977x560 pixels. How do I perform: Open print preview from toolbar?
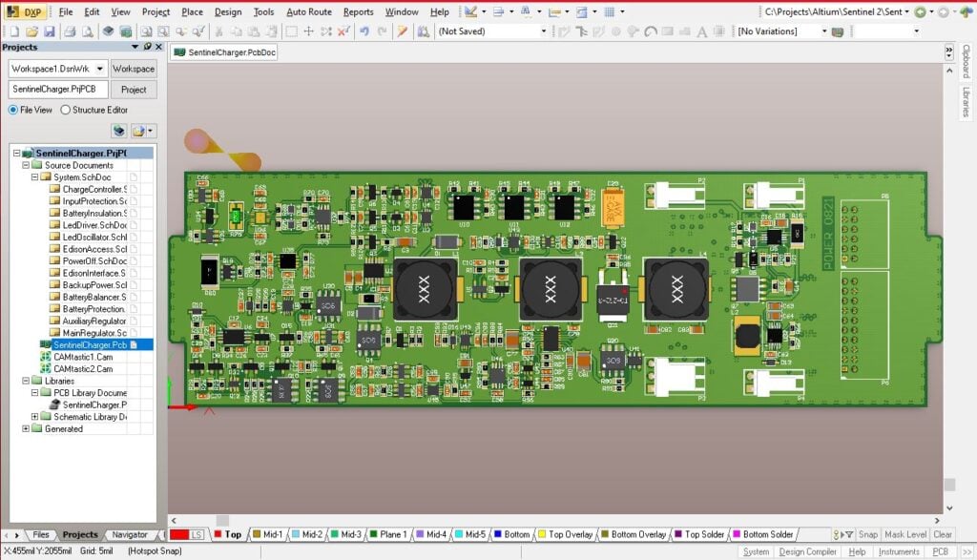[87, 31]
